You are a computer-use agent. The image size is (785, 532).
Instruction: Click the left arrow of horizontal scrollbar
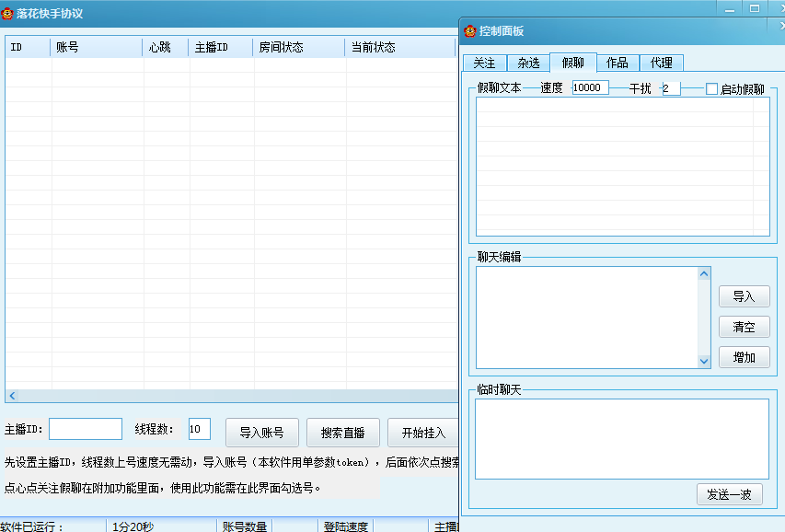13,396
